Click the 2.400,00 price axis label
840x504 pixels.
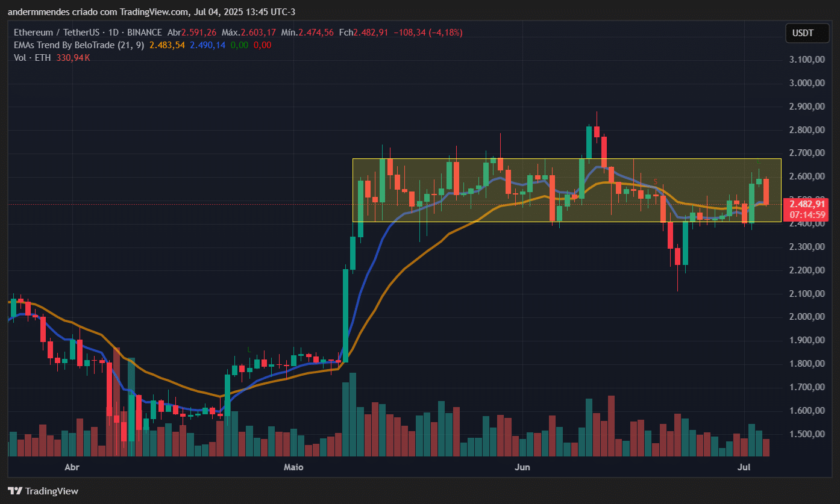tap(806, 223)
